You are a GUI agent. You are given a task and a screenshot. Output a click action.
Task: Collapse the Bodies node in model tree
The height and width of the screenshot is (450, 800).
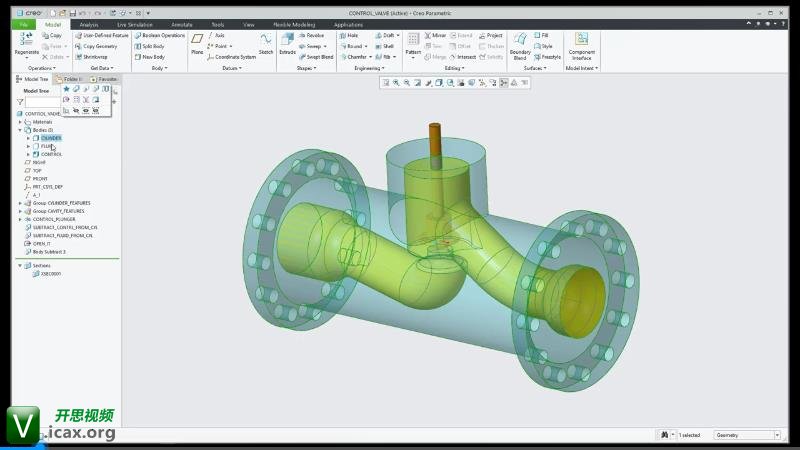click(x=20, y=130)
